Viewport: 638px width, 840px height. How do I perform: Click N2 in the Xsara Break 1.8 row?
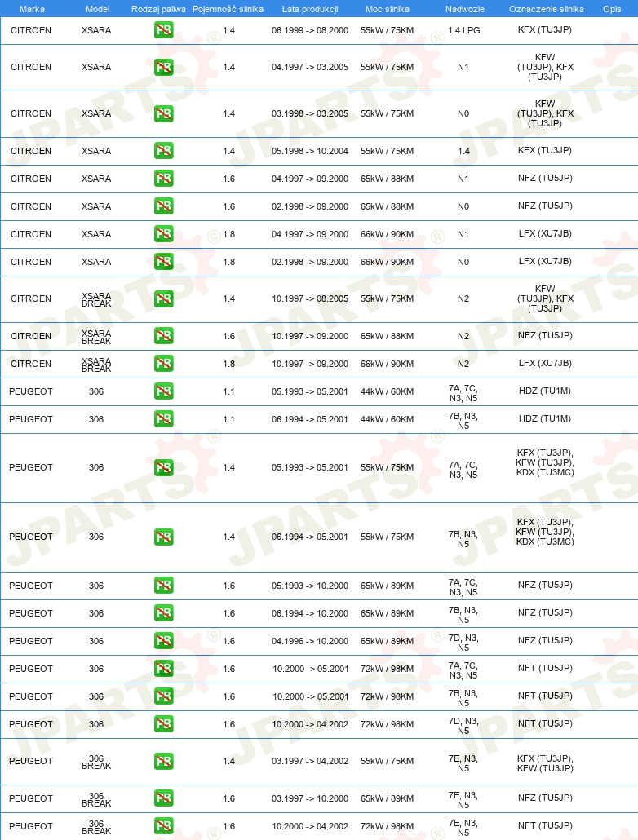(x=463, y=365)
